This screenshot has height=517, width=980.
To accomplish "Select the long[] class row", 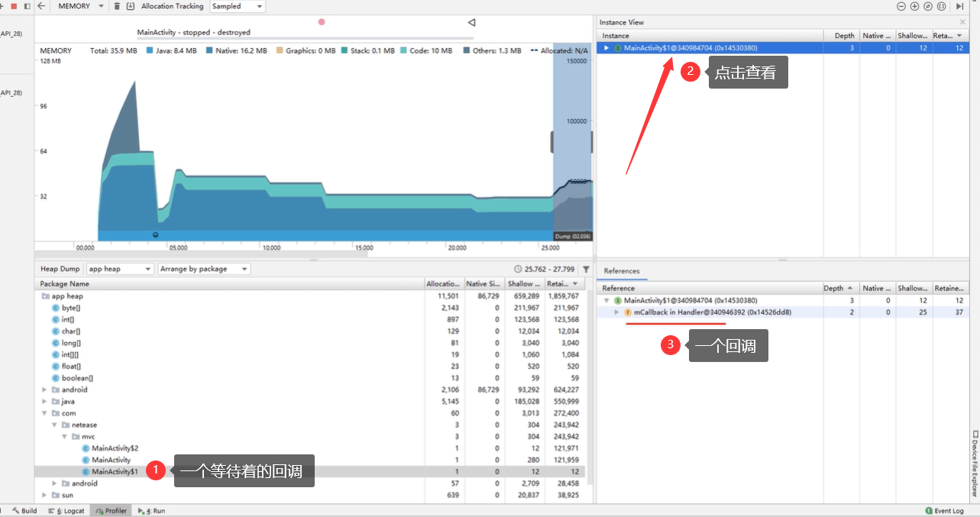I will [310, 343].
